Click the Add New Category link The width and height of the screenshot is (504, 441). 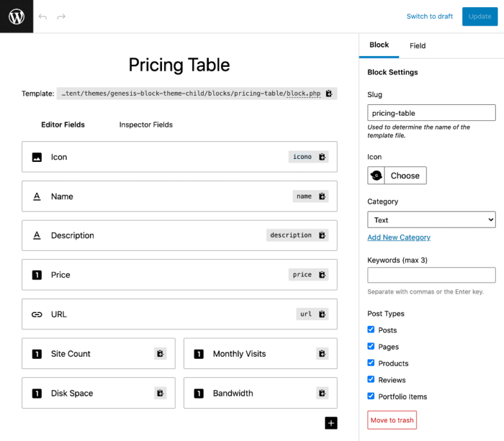coord(399,237)
